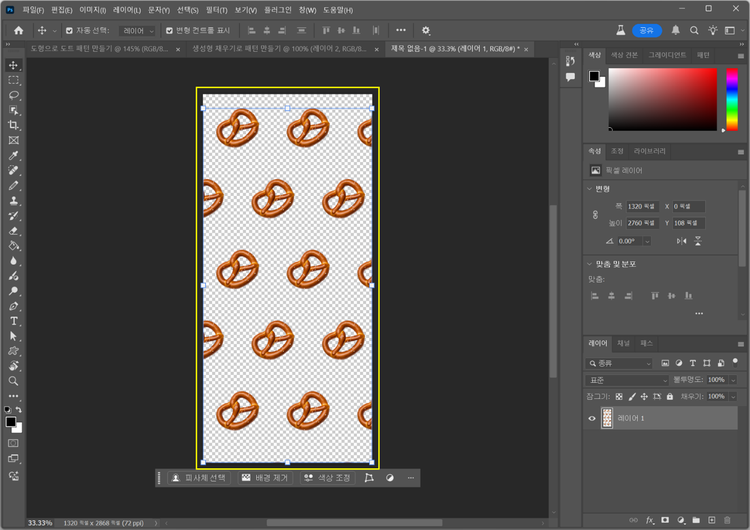Open the 레이어 auto-select target dropdown
This screenshot has width=750, height=530.
click(x=137, y=31)
